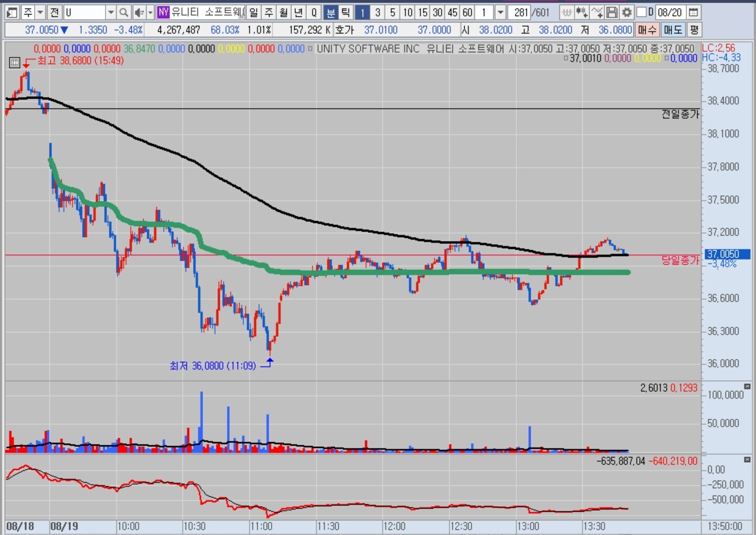756x535 pixels.
Task: Click the save chart floppy disk icon
Action: 612,12
